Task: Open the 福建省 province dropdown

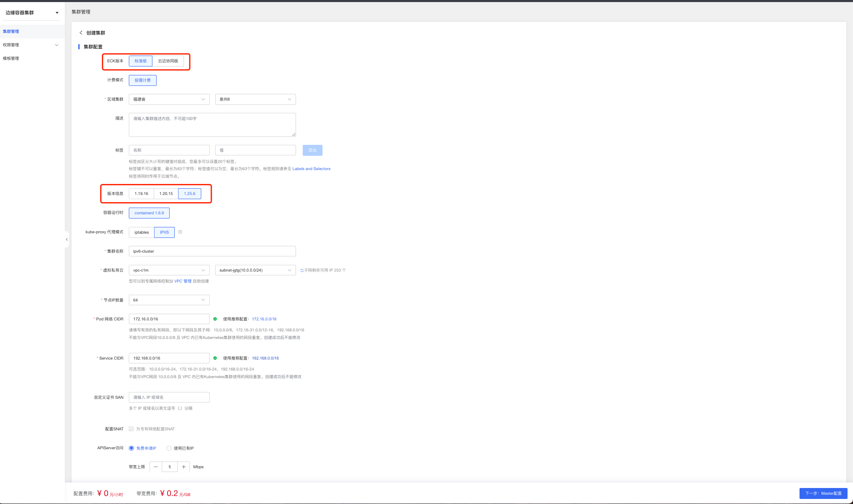Action: [169, 99]
